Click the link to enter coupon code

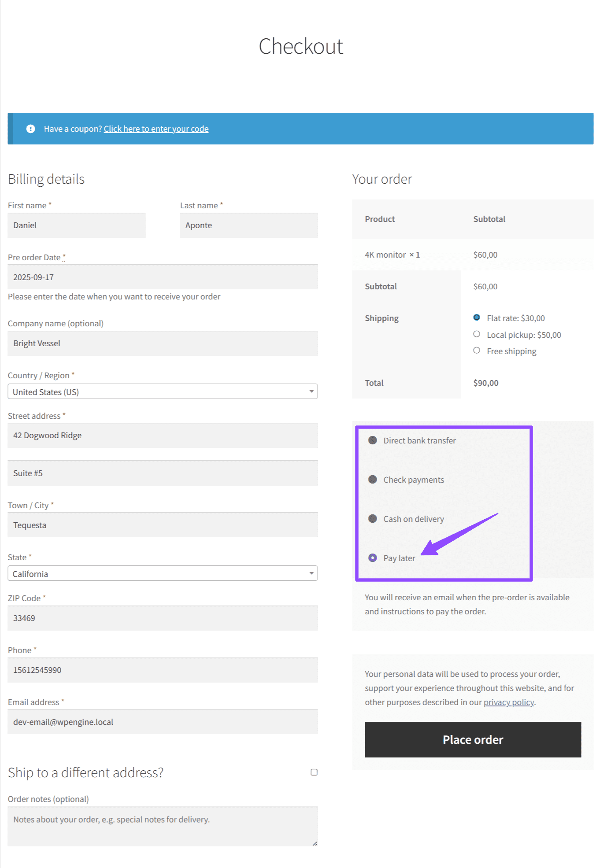tap(156, 129)
